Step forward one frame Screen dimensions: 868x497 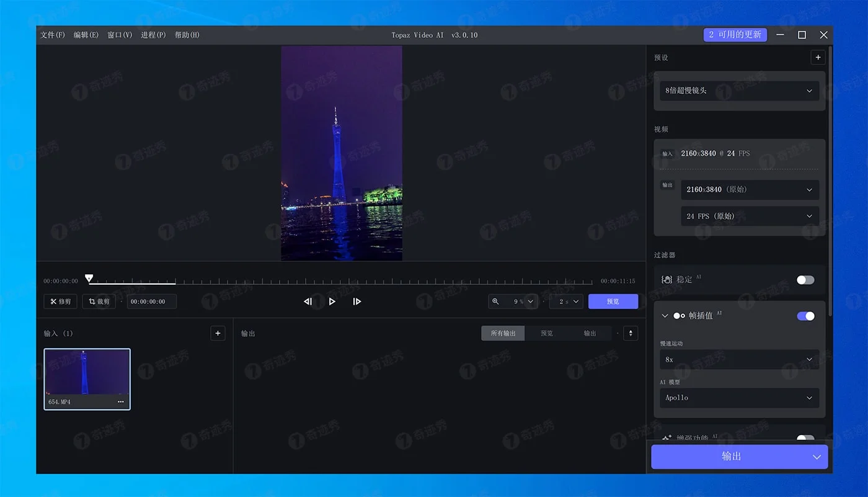pyautogui.click(x=357, y=302)
